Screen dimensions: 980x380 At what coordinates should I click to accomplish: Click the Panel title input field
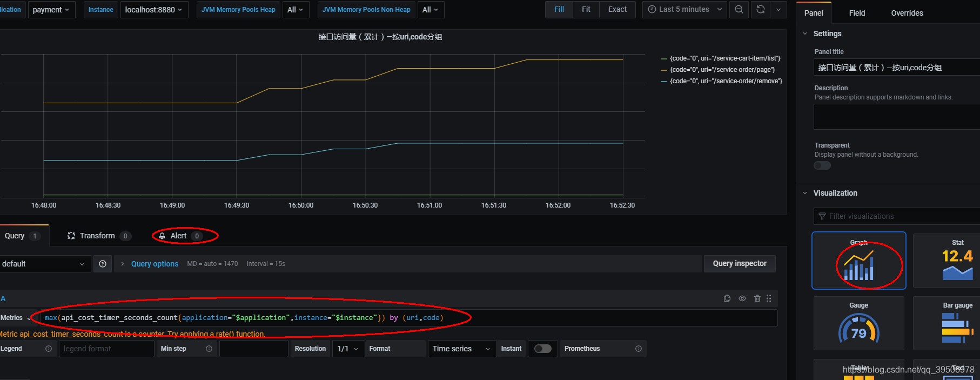(897, 68)
